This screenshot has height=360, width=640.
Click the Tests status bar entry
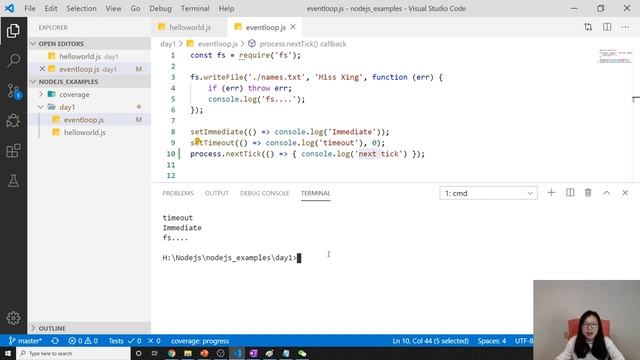tap(116, 341)
